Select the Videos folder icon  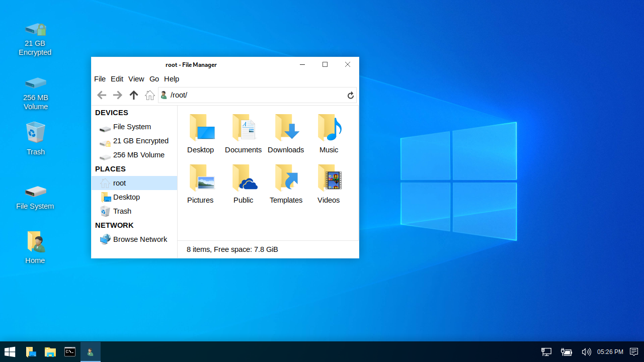329,184
